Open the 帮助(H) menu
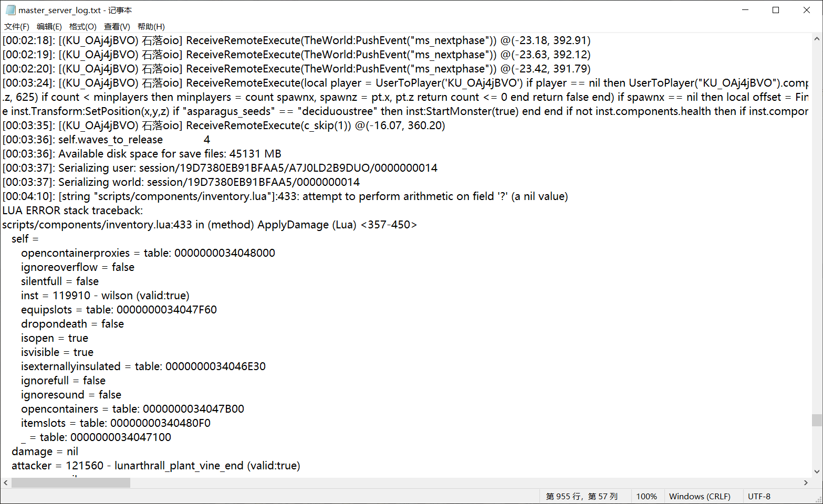The height and width of the screenshot is (504, 823). (151, 27)
